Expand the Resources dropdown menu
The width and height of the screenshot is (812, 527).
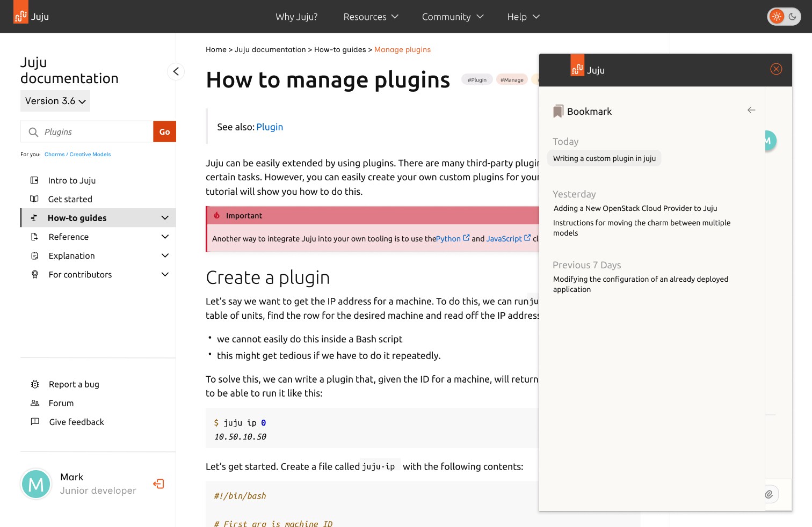point(371,17)
